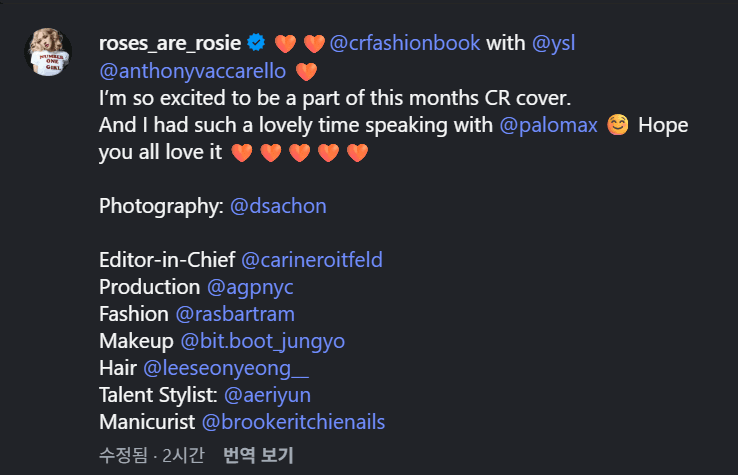This screenshot has height=475, width=740.
Task: Open the @agpnyc production link
Action: (250, 287)
